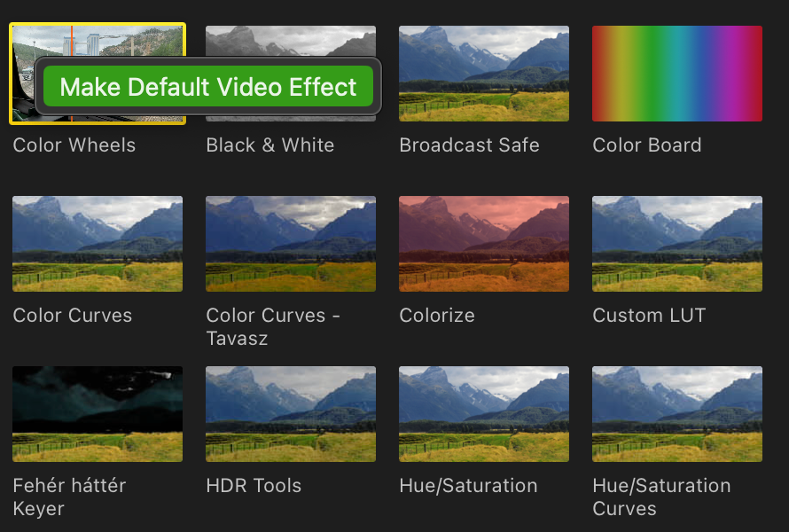This screenshot has height=532, width=789.
Task: Click the Fehér háttér Keyer label
Action: [69, 497]
